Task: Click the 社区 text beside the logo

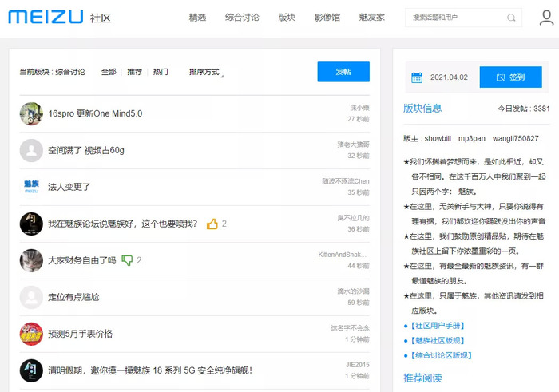Action: point(101,18)
